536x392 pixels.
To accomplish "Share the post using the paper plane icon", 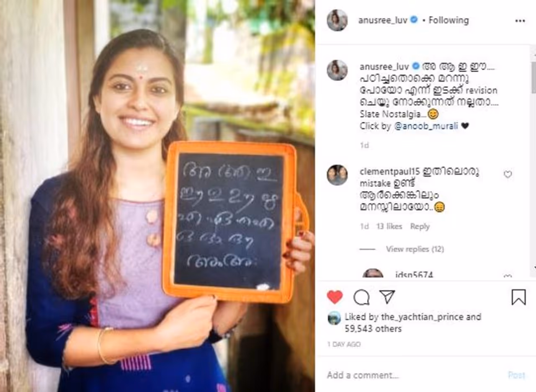I will pyautogui.click(x=387, y=297).
